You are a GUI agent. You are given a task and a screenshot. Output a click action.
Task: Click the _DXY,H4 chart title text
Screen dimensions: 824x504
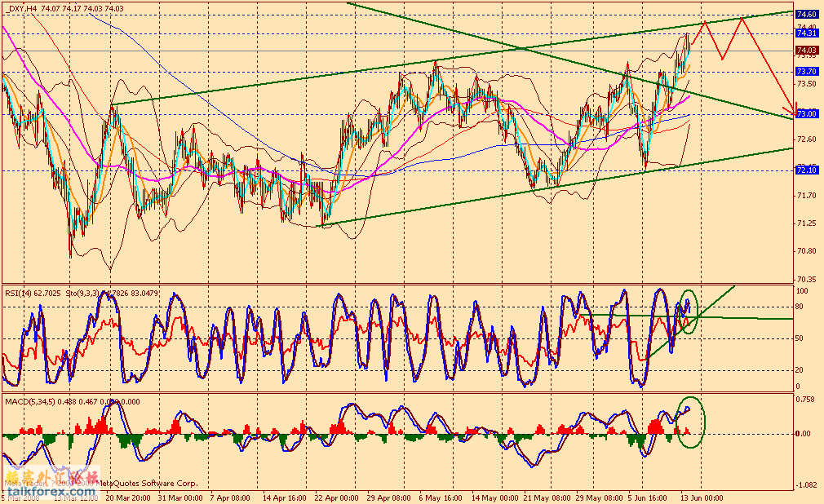pos(24,8)
